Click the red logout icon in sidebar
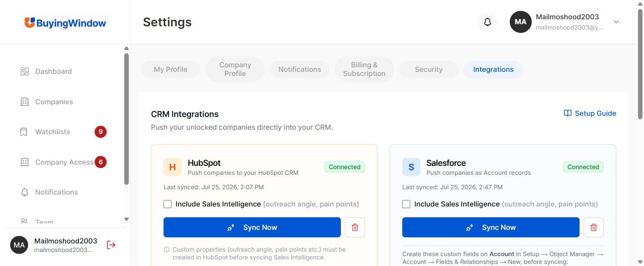The height and width of the screenshot is (266, 644). click(x=111, y=245)
